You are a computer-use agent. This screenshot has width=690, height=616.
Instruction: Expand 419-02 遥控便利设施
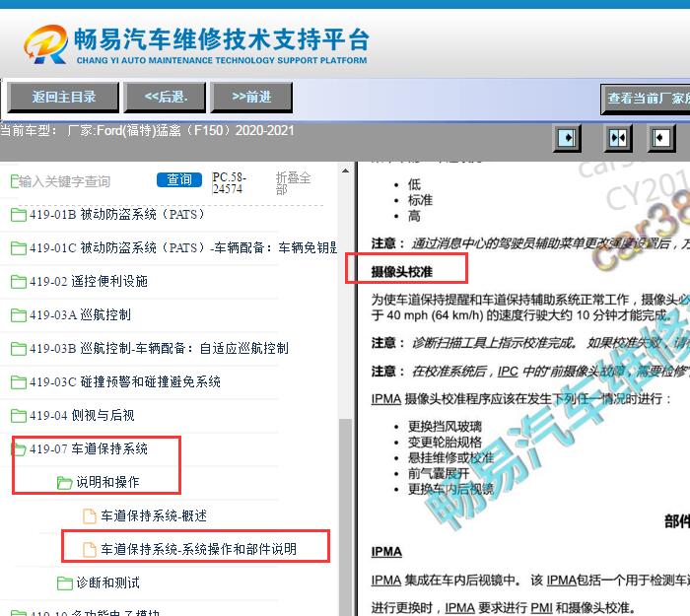pyautogui.click(x=89, y=281)
